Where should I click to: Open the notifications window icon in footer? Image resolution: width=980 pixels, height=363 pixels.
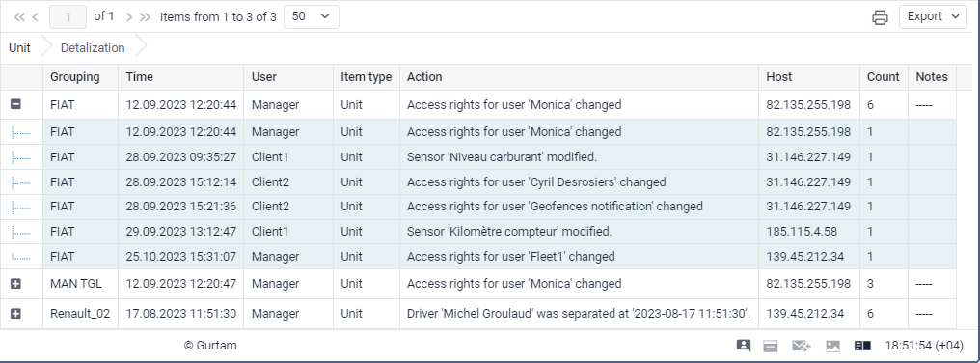771,346
